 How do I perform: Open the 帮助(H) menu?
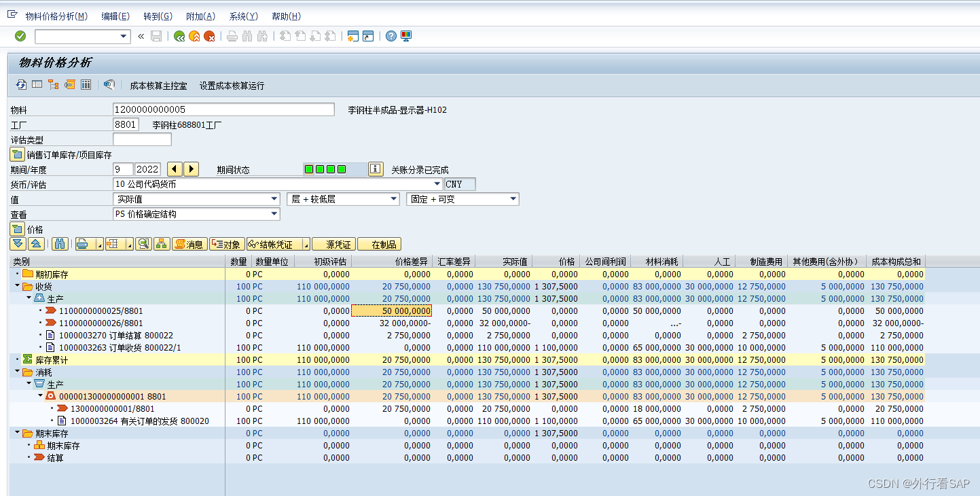286,16
